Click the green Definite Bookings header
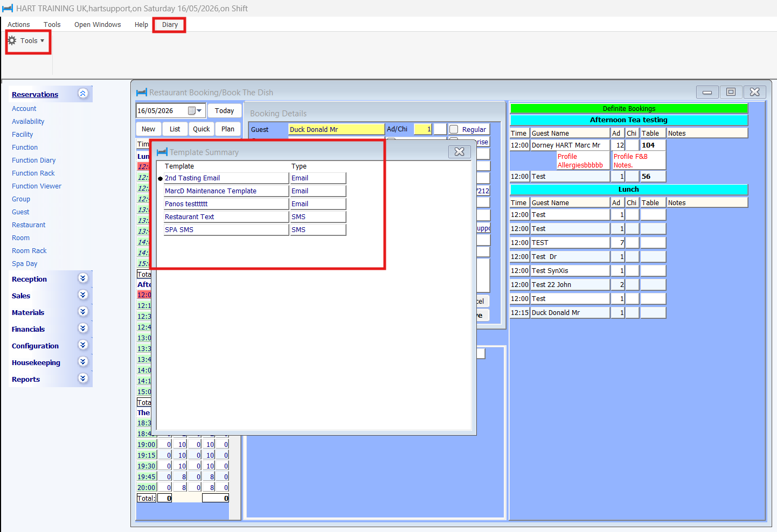 tap(629, 109)
